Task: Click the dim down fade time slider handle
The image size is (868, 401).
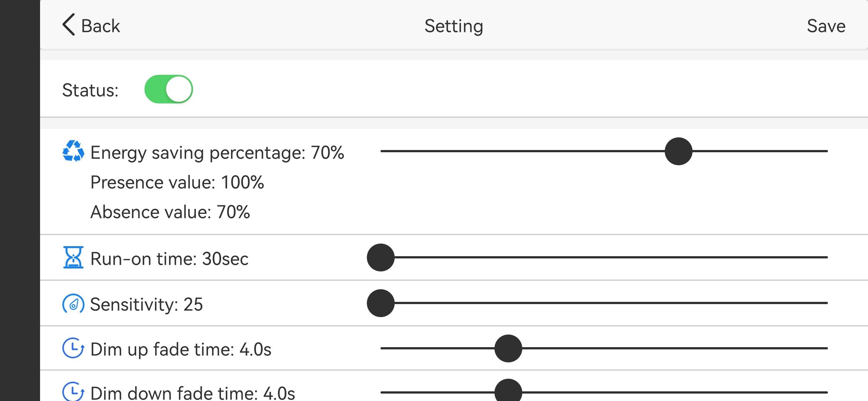Action: point(508,390)
